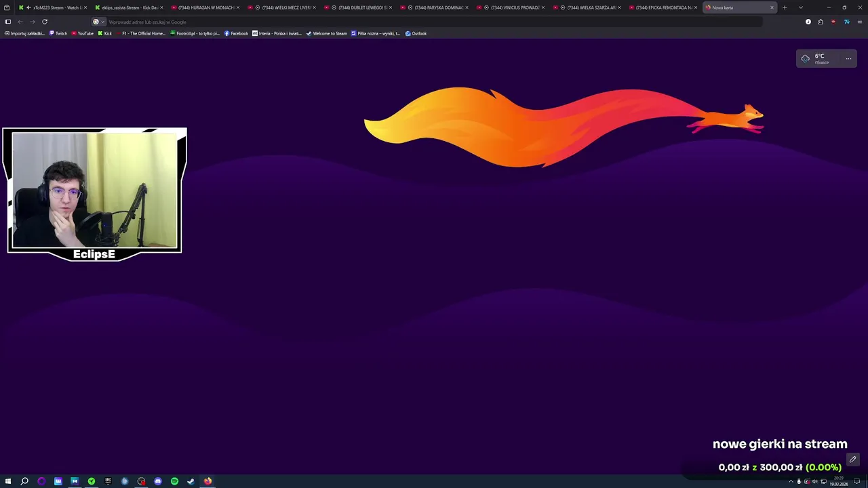This screenshot has height=488, width=868.
Task: Open a new tab with plus button
Action: click(x=785, y=7)
